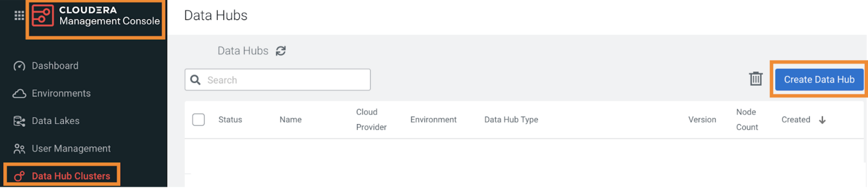Open the app switcher grid icon
The width and height of the screenshot is (868, 188).
click(19, 15)
